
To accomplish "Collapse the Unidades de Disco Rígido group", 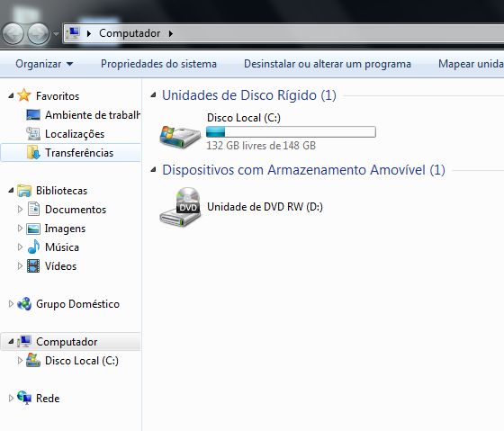I will click(x=154, y=94).
